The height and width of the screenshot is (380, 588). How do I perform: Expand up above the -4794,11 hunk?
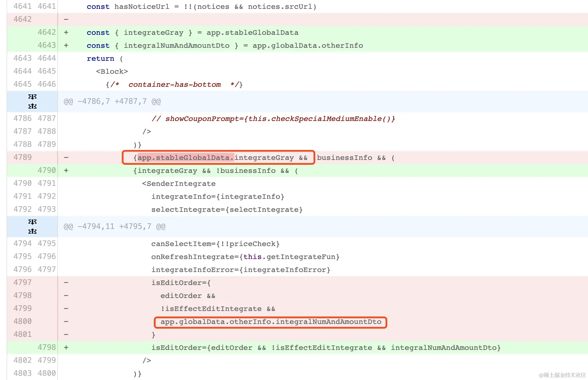(x=32, y=231)
